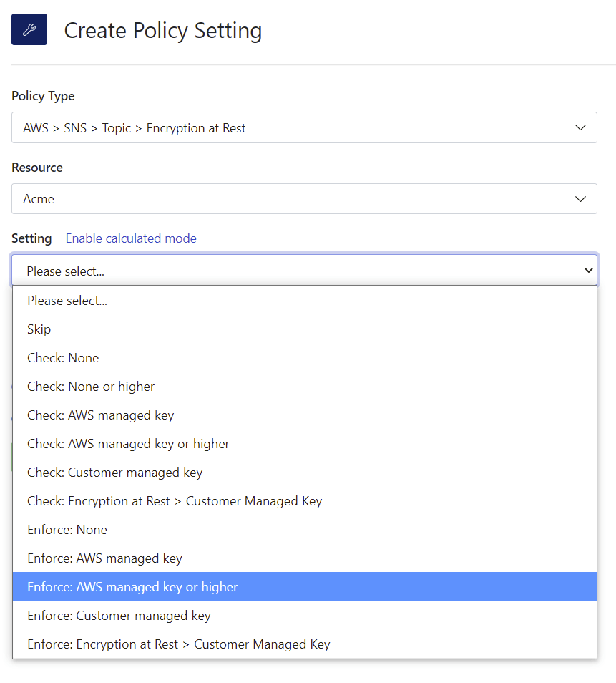
Task: Open the Resource dropdown showing Acme
Action: pyautogui.click(x=304, y=198)
